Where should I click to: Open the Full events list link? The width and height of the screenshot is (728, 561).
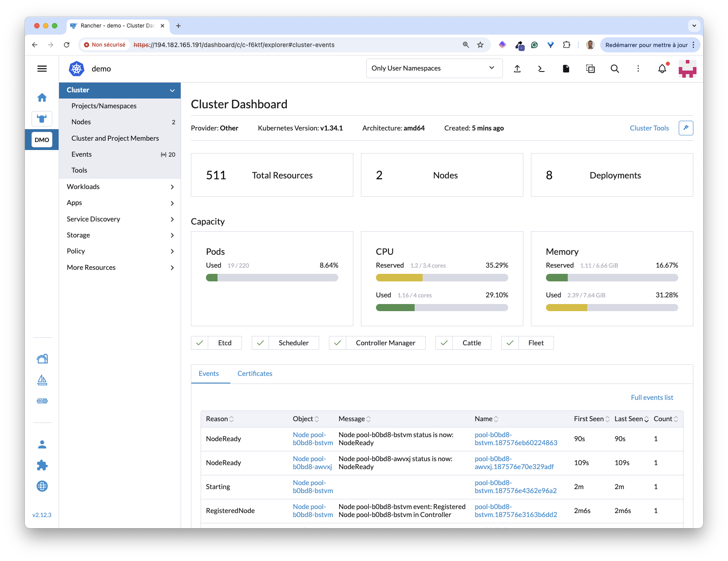652,398
